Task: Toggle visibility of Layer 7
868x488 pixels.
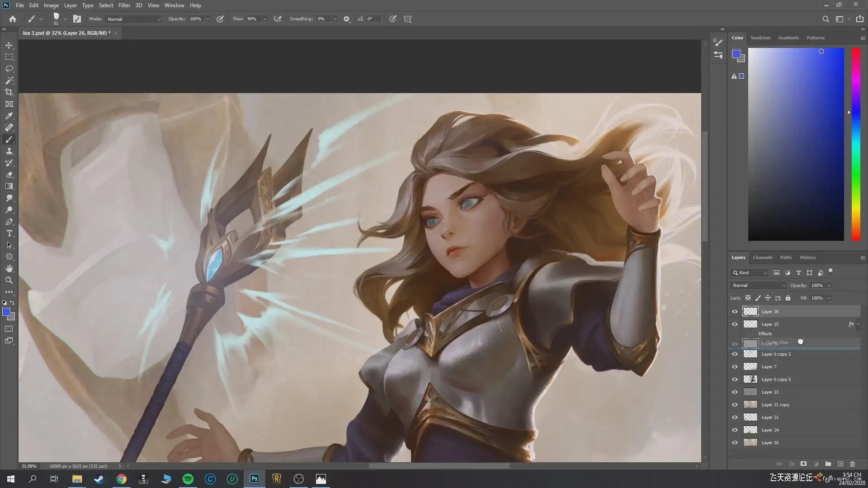Action: click(735, 367)
